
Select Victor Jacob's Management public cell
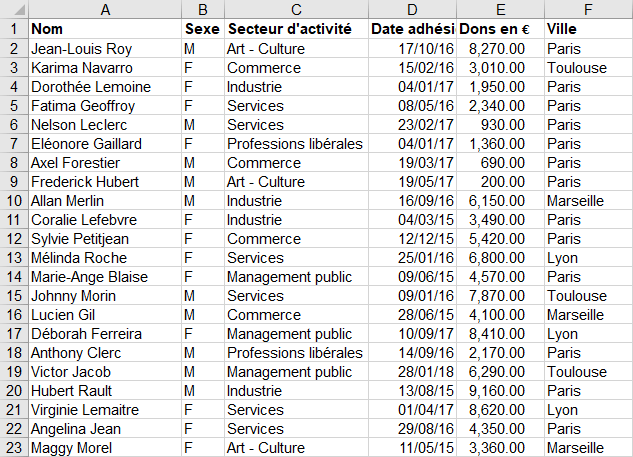(295, 372)
